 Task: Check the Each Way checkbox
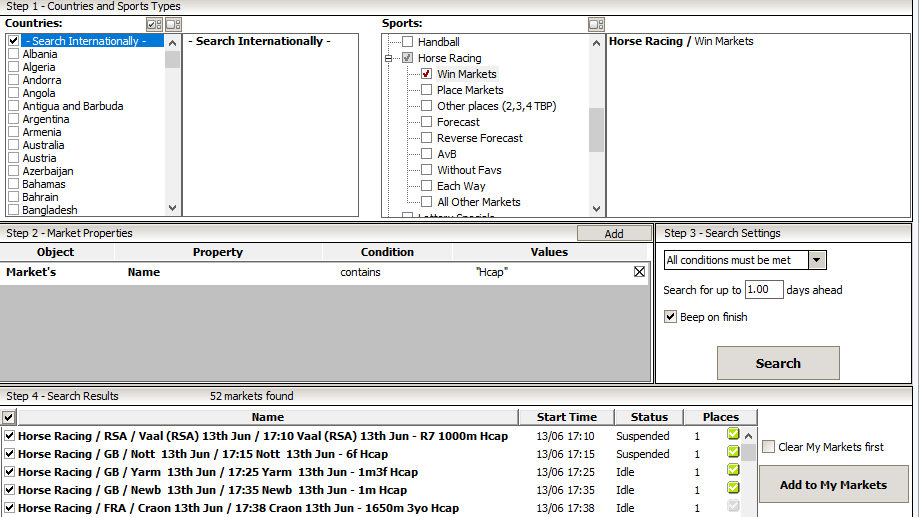427,186
